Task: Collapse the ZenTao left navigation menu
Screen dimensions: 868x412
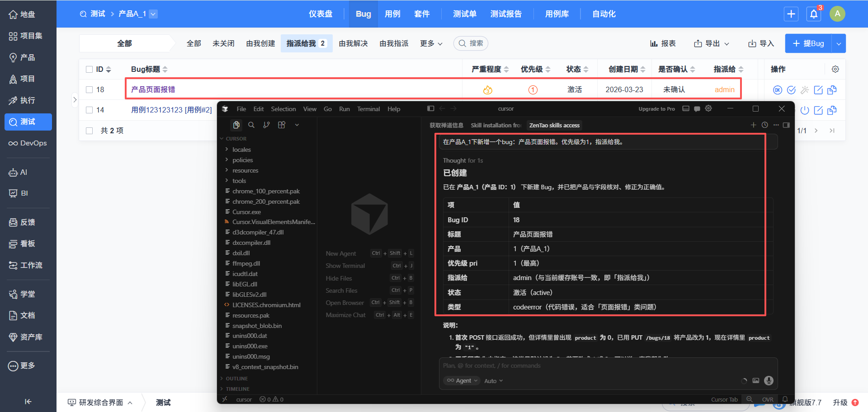Action: [x=28, y=402]
